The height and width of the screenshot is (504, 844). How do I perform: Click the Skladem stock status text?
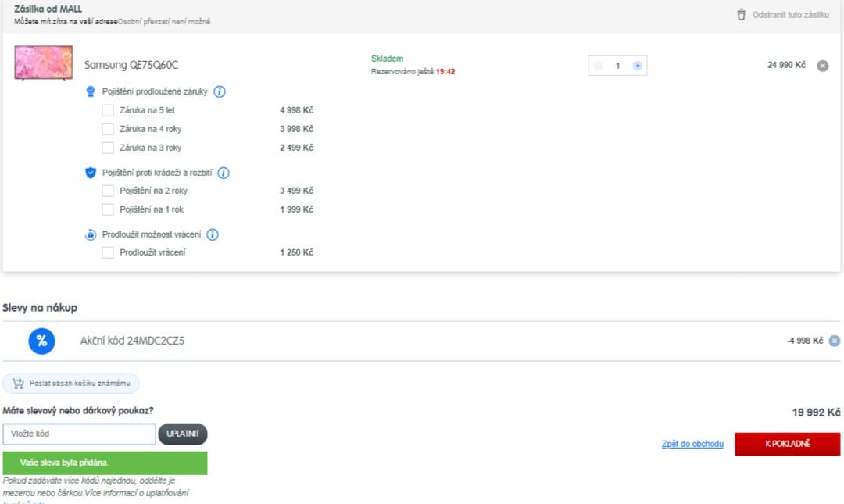click(x=387, y=59)
